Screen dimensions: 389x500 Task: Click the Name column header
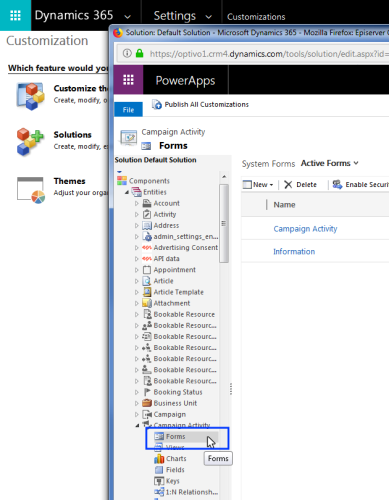coord(284,205)
